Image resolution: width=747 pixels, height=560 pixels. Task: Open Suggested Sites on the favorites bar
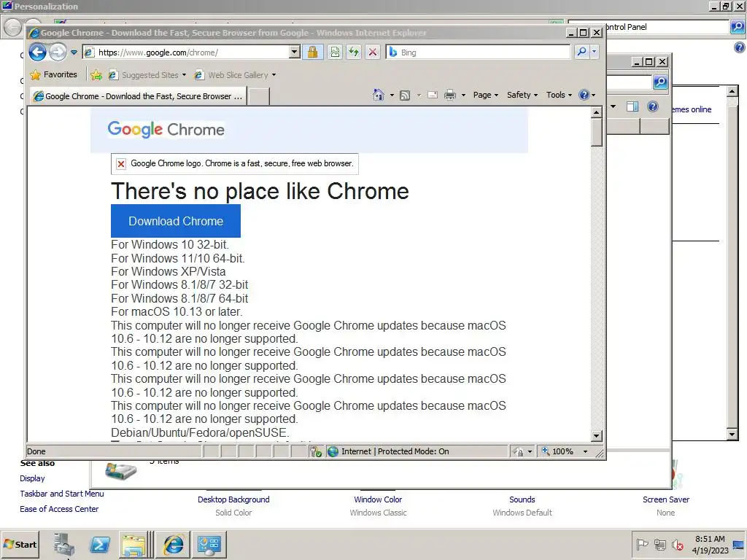(147, 75)
